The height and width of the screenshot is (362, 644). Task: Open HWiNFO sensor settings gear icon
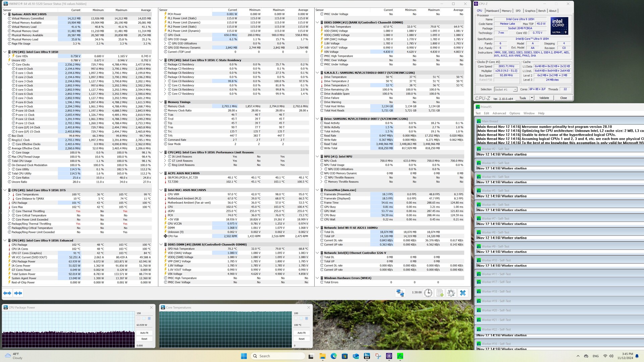[x=451, y=293]
